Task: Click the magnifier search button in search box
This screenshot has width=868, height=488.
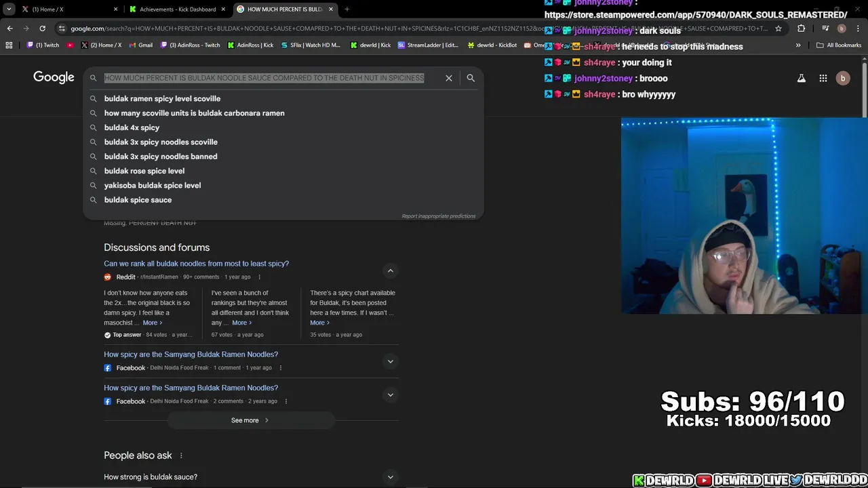Action: tap(471, 78)
